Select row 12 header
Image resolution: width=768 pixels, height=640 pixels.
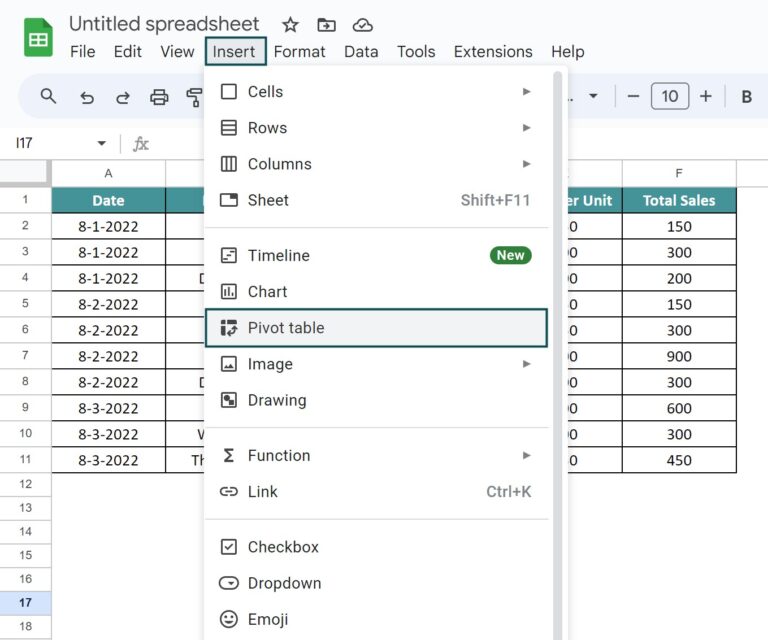pyautogui.click(x=25, y=484)
